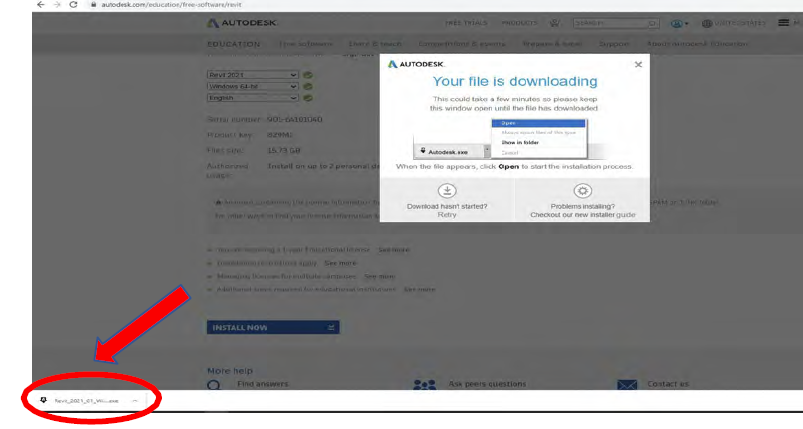Open options arrow for Revit download item
The image size is (803, 429).
(x=134, y=400)
